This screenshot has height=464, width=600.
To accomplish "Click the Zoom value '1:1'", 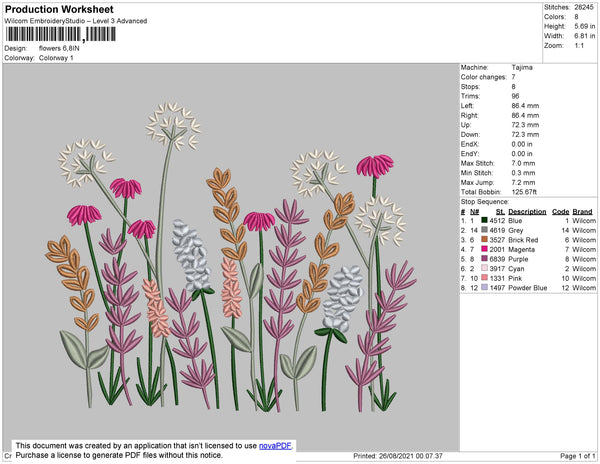I will coord(579,46).
